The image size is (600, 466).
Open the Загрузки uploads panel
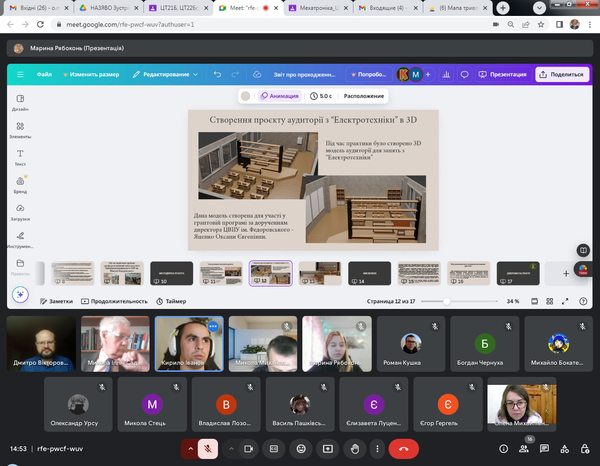pos(20,211)
